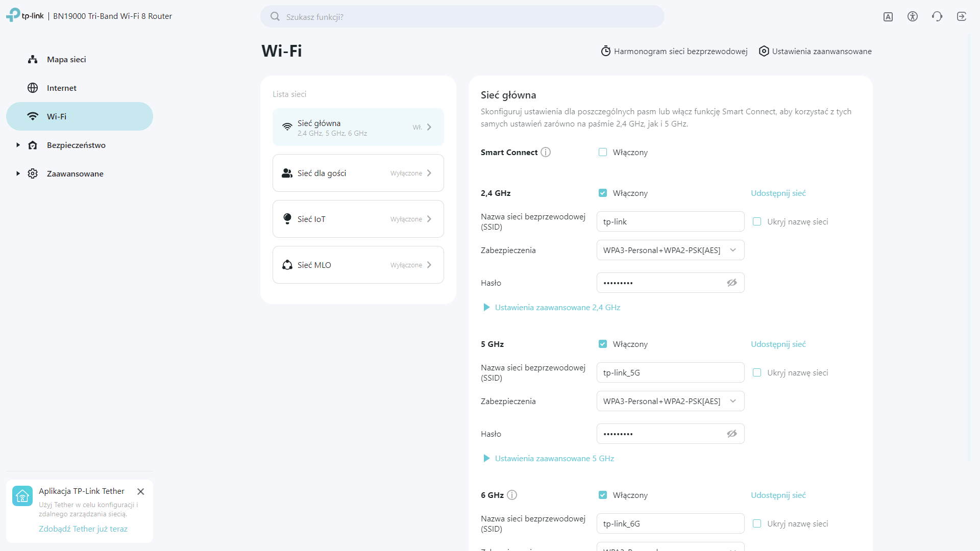Click the logout icon
The width and height of the screenshot is (980, 551).
tap(962, 16)
